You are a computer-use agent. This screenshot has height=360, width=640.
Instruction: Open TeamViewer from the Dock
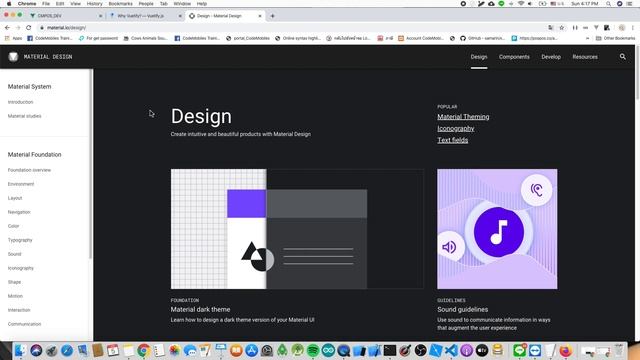535,351
